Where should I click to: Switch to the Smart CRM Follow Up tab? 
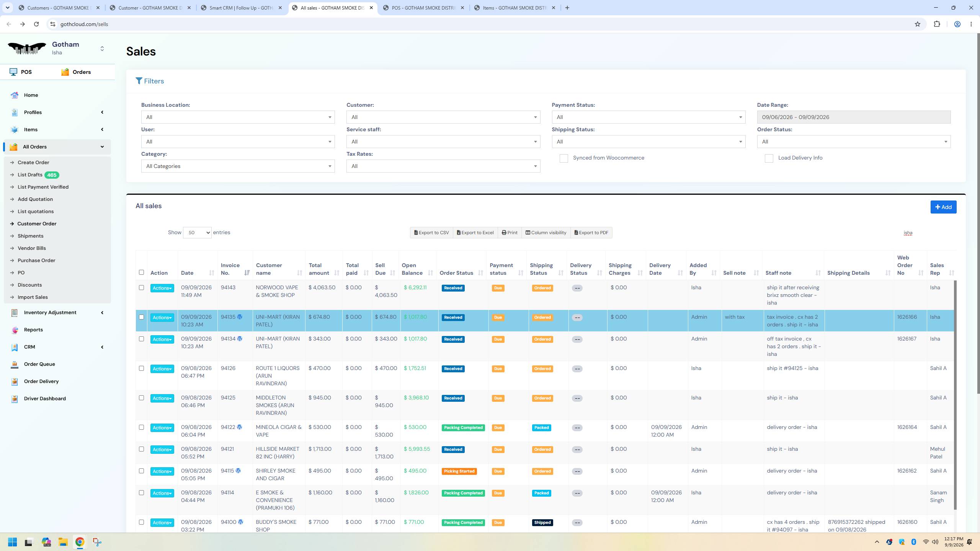click(242, 8)
